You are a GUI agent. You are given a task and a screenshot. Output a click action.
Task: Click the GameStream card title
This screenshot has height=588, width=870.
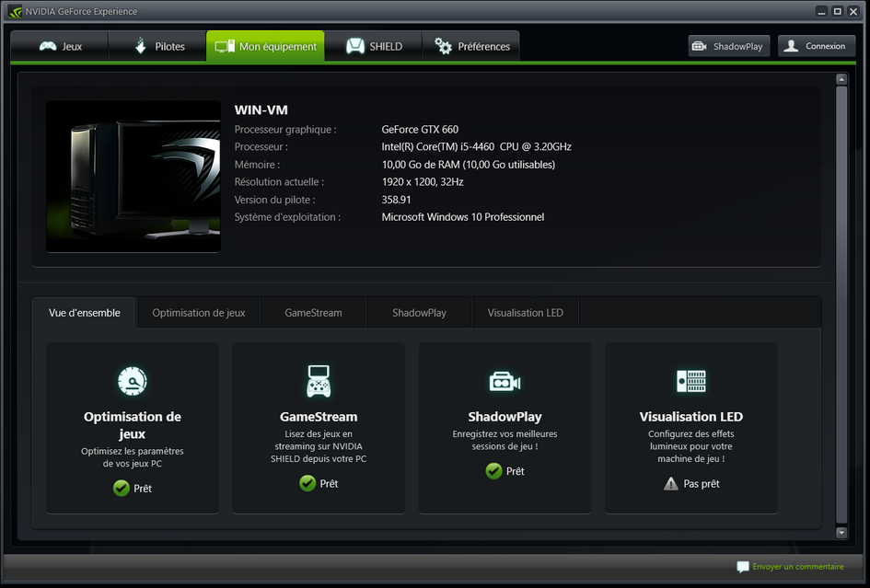coord(319,417)
